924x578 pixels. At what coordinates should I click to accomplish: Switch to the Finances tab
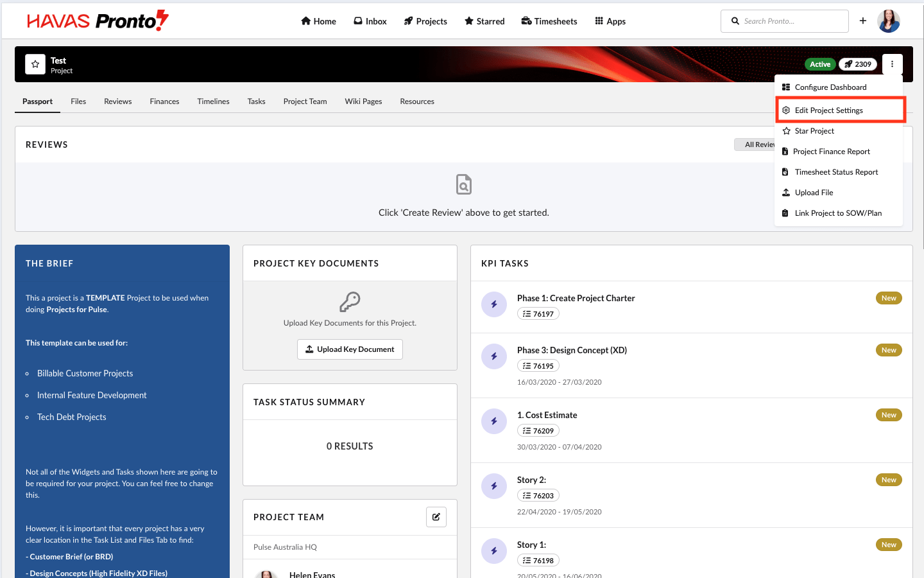164,101
